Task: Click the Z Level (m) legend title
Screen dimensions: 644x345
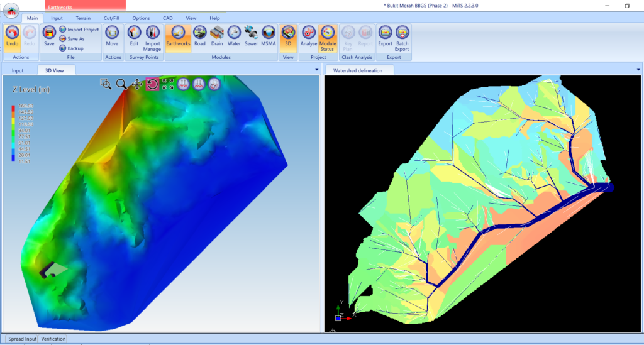Action: pyautogui.click(x=31, y=89)
